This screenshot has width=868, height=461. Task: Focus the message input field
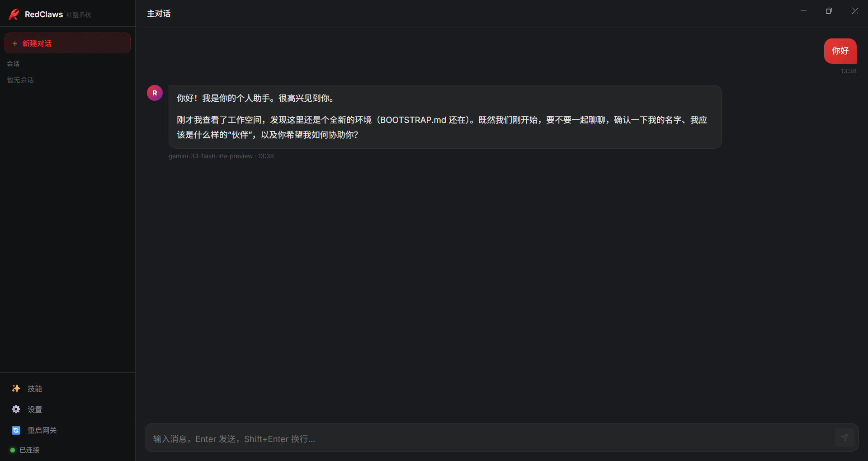(x=491, y=438)
